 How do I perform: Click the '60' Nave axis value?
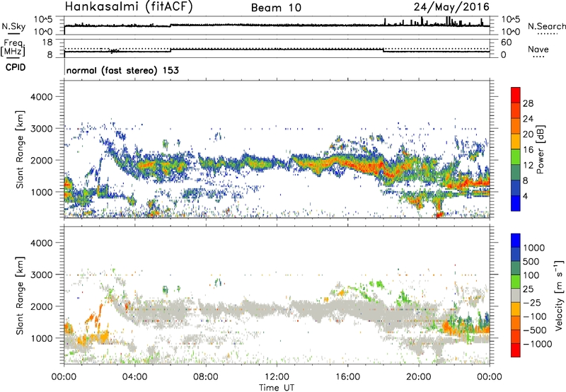coord(507,42)
